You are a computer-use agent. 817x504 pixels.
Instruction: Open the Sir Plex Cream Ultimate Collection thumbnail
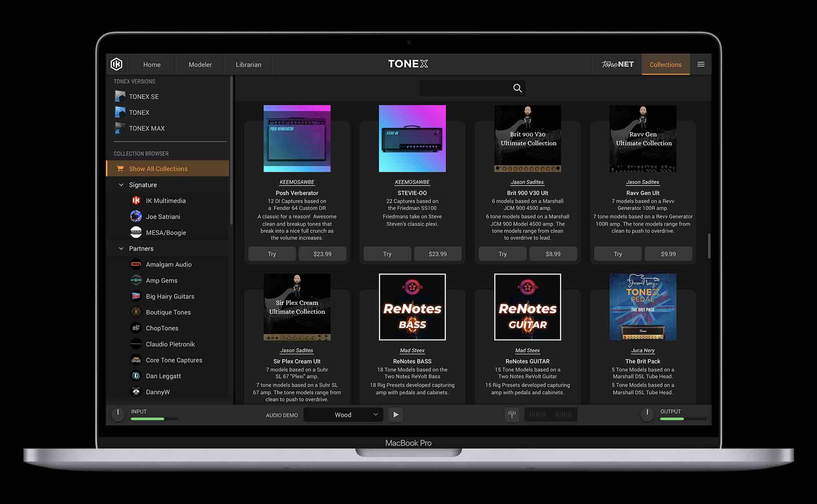coord(297,307)
